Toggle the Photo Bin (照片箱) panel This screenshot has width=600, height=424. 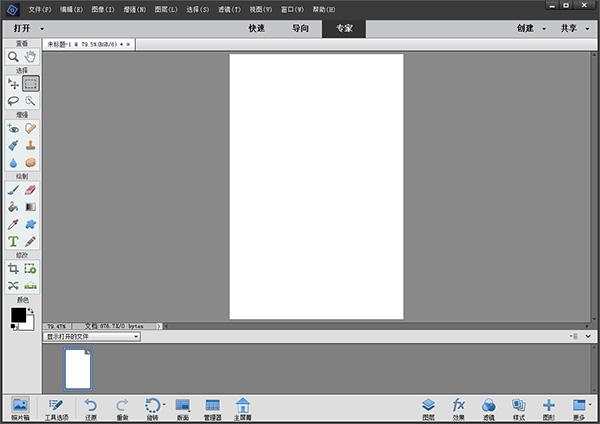click(x=20, y=409)
